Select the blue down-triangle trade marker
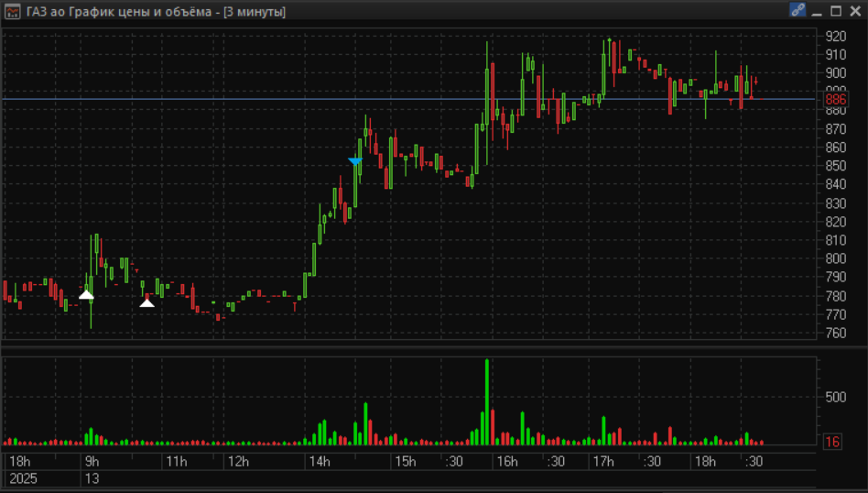 [355, 161]
